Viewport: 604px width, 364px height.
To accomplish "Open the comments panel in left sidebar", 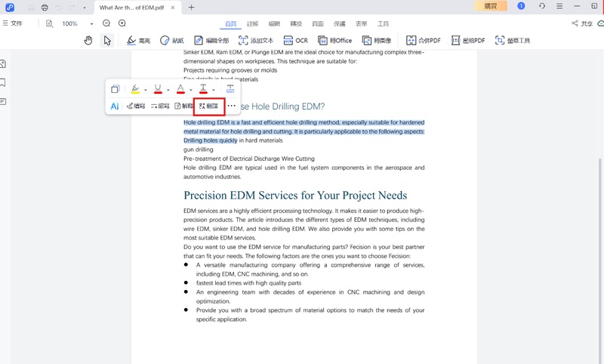I will [4, 101].
